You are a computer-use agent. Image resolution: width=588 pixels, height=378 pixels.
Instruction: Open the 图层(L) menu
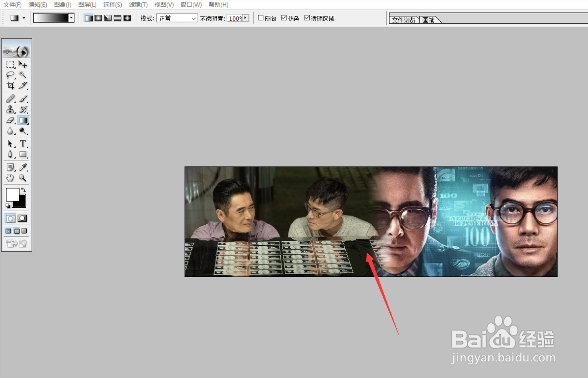[x=87, y=5]
